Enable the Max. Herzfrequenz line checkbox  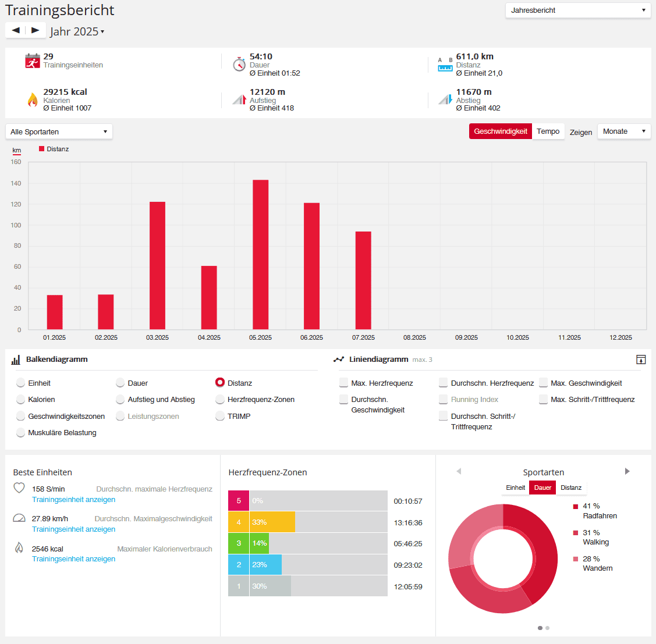coord(343,382)
